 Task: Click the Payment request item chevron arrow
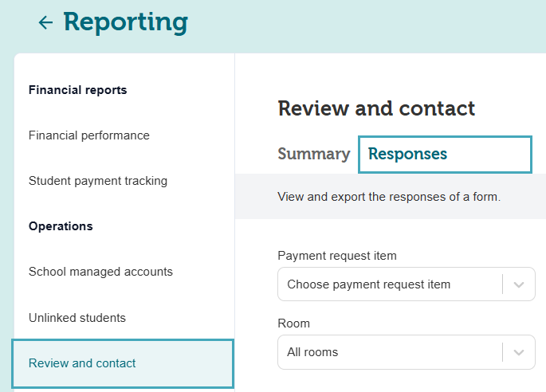(x=519, y=284)
